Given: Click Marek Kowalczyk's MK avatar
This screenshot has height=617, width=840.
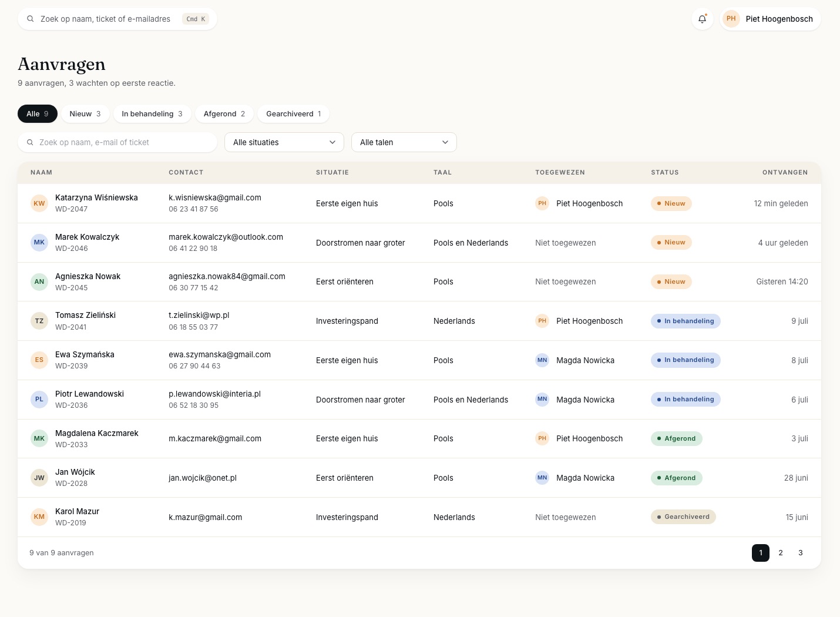Looking at the screenshot, I should (x=39, y=243).
